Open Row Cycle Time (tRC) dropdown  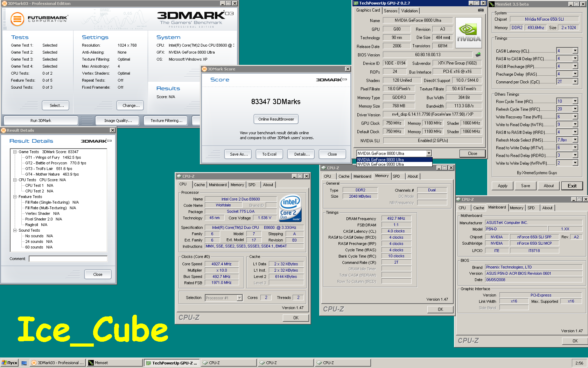(575, 101)
